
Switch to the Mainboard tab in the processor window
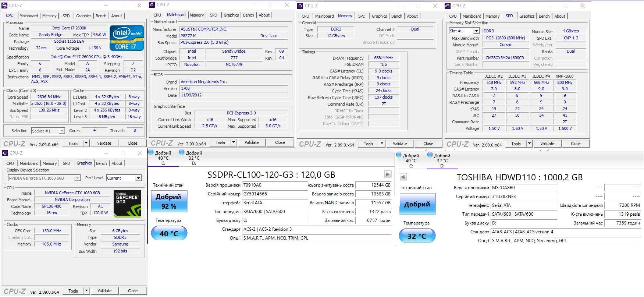pos(29,16)
